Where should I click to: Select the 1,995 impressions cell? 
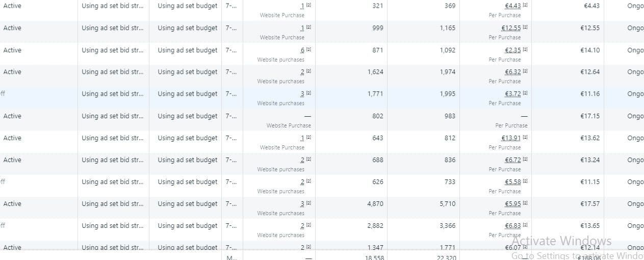pyautogui.click(x=447, y=94)
